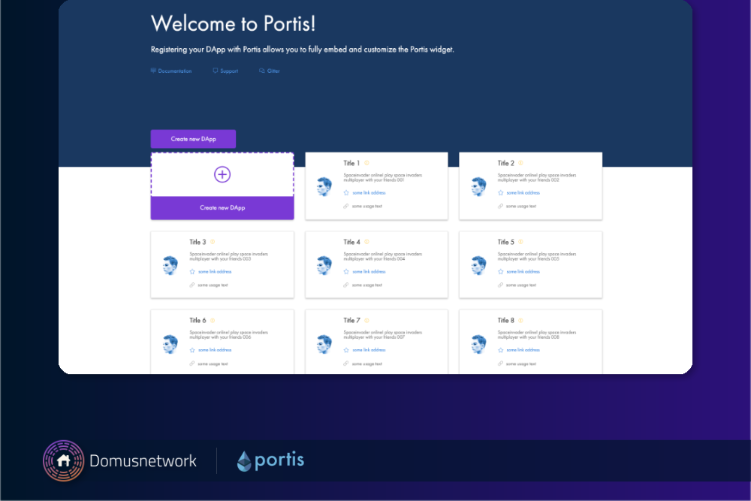This screenshot has height=501, width=751.
Task: Open 'some link address' on Title 8 card
Action: point(523,350)
